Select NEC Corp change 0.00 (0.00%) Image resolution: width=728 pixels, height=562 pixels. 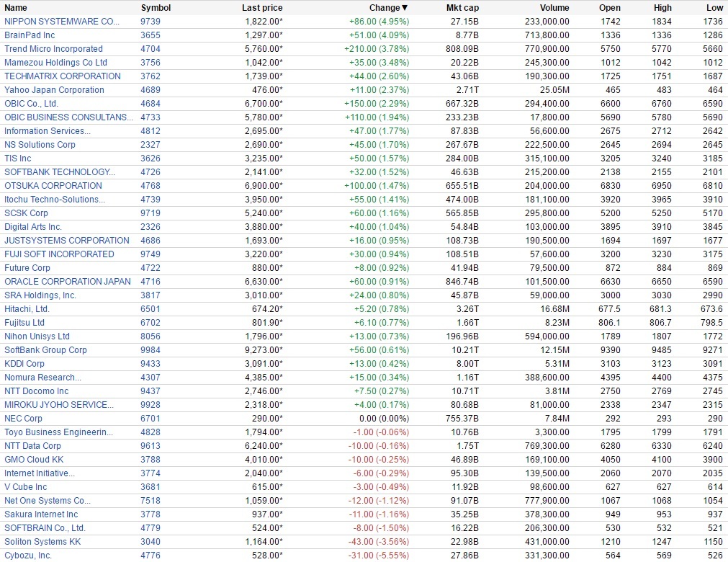coord(384,419)
